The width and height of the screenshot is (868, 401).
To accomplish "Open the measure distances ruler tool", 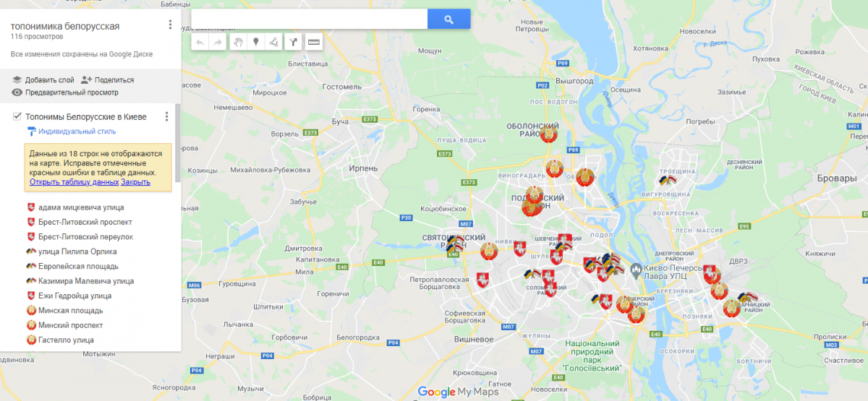I will 314,42.
